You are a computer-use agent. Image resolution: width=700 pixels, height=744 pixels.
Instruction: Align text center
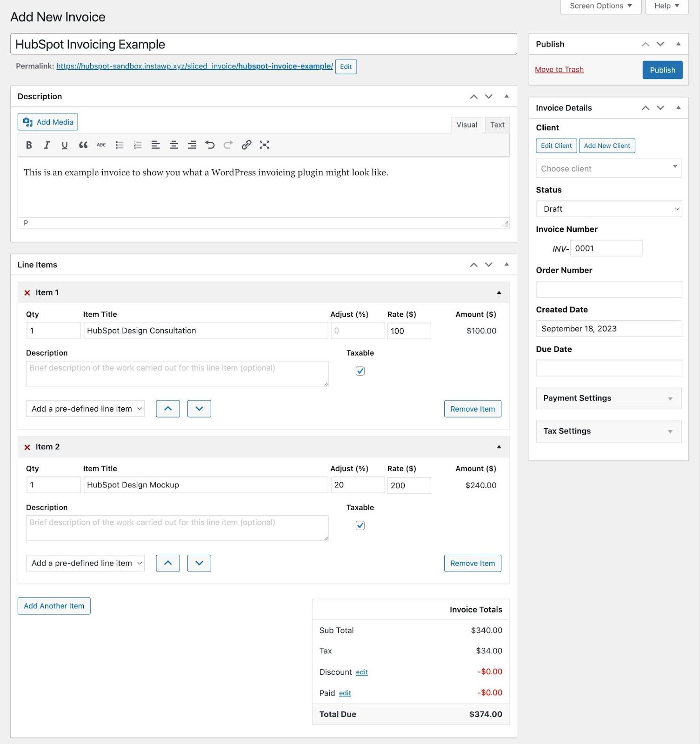tap(174, 145)
